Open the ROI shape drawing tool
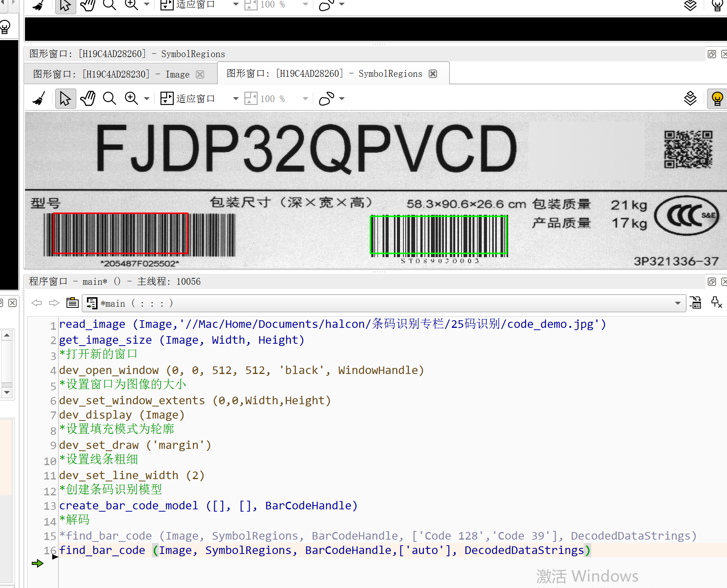 327,98
